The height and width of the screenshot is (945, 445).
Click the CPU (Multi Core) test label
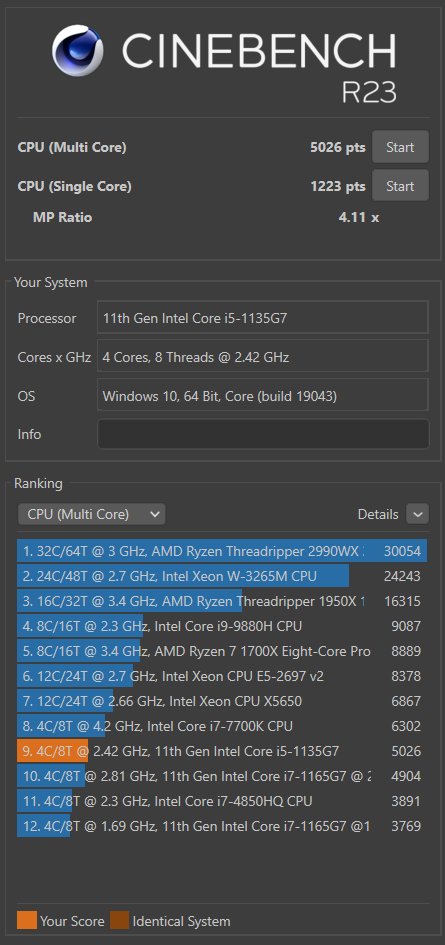click(x=72, y=147)
